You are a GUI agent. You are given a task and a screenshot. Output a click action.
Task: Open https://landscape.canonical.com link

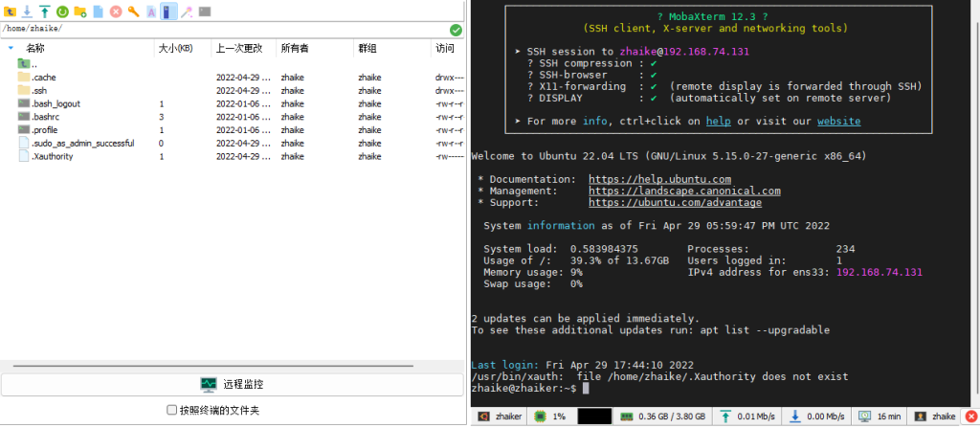click(x=684, y=191)
